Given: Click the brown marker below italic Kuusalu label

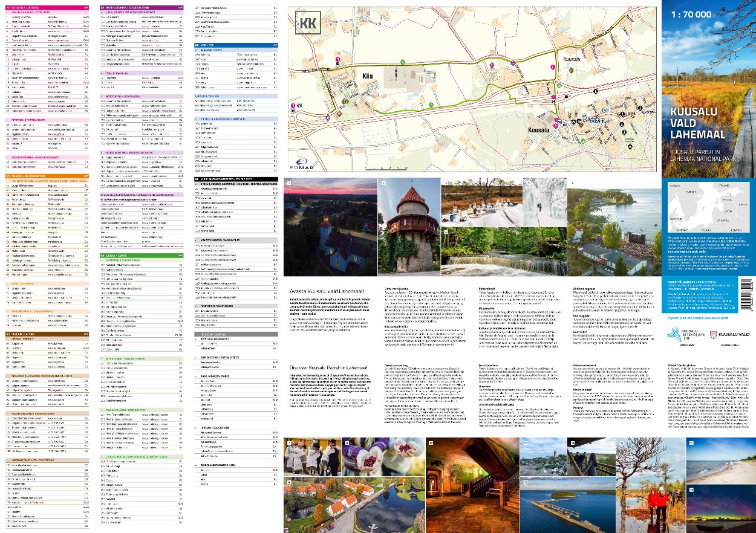Looking at the screenshot, I should coord(572,71).
